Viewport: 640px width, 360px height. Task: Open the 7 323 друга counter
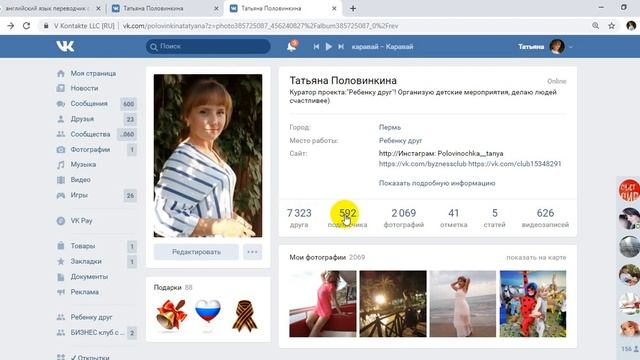(299, 218)
